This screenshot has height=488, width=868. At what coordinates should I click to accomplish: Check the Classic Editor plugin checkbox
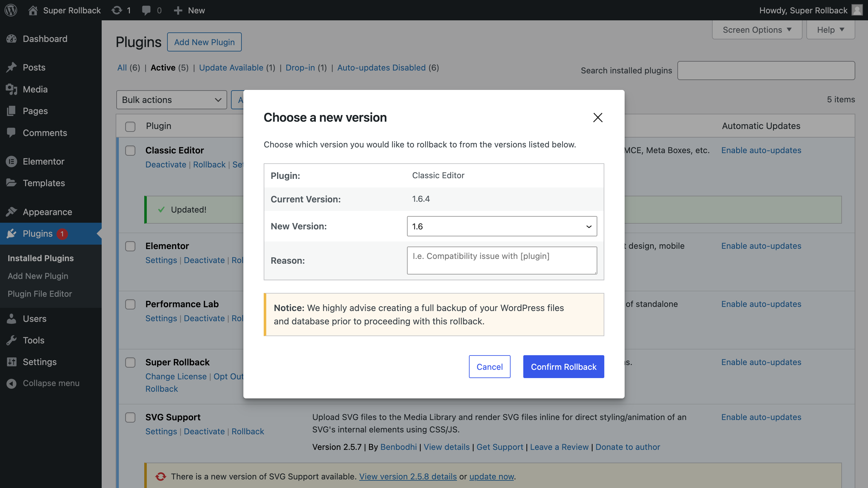click(130, 151)
